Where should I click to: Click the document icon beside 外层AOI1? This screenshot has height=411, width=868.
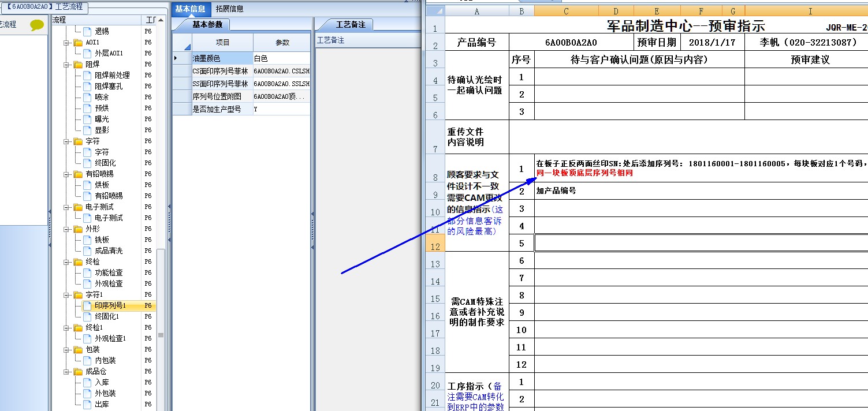tap(87, 53)
